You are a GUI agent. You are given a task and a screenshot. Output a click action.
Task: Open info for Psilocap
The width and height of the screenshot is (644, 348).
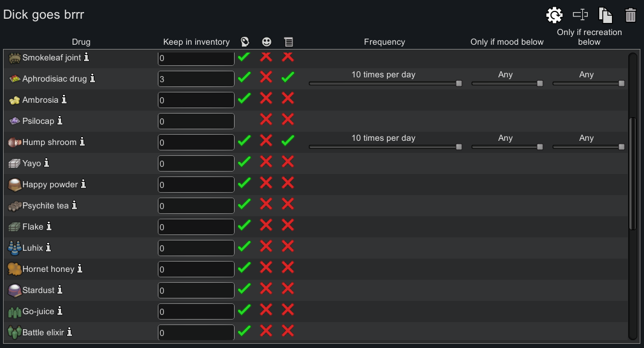pos(60,120)
